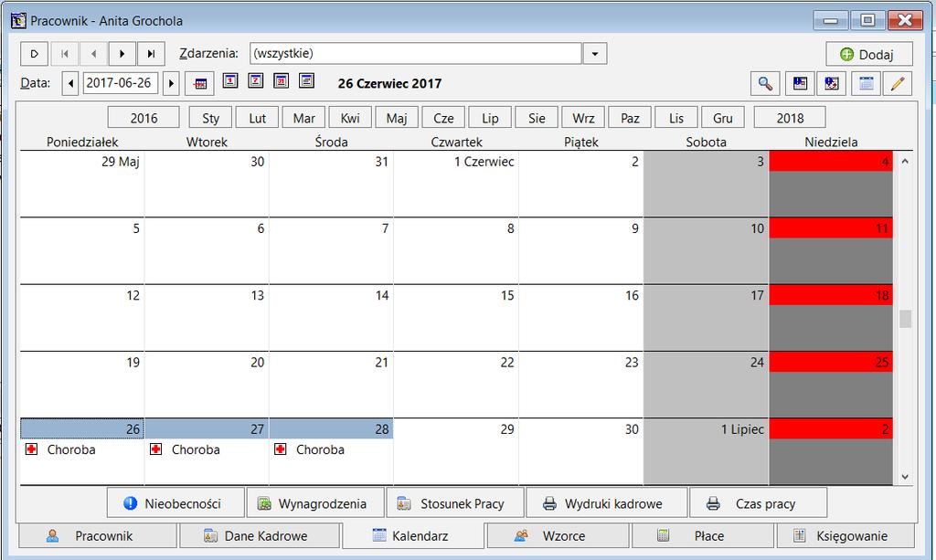Select the Lip month button
This screenshot has width=936, height=560.
pos(490,118)
